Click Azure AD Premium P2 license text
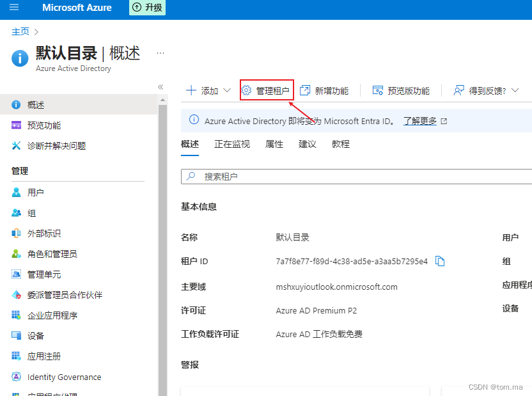The height and width of the screenshot is (396, 532). click(x=317, y=310)
